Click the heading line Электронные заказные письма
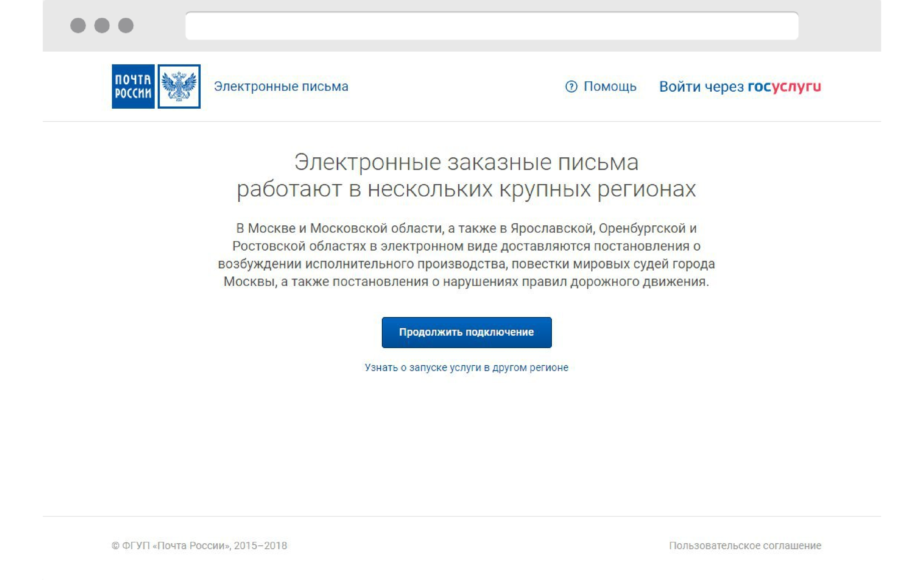This screenshot has width=924, height=580. [x=466, y=162]
